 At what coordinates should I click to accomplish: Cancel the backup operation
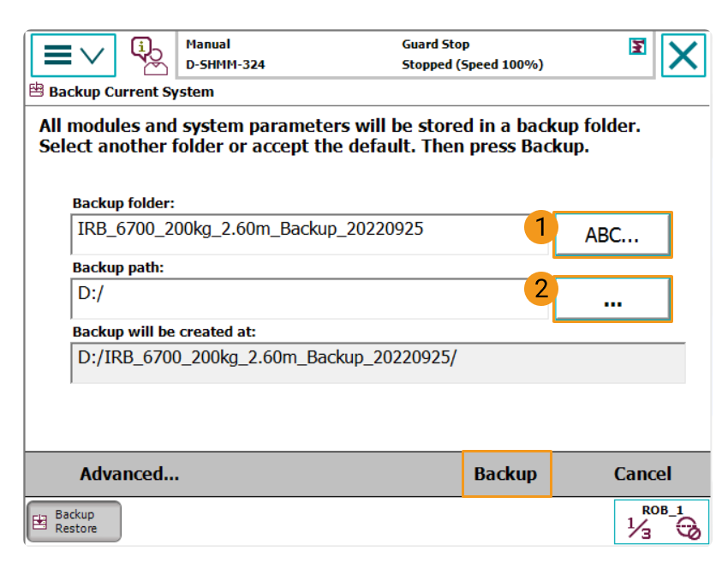coord(642,474)
